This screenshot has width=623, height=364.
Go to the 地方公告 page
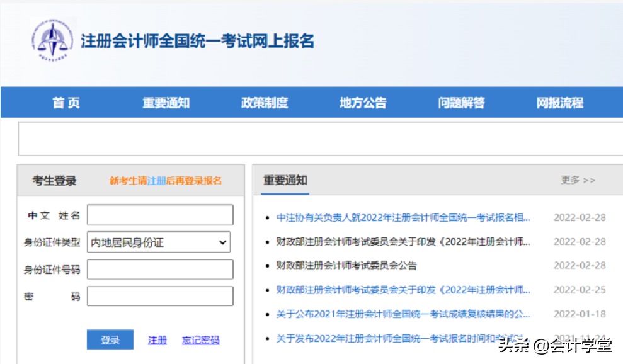362,102
